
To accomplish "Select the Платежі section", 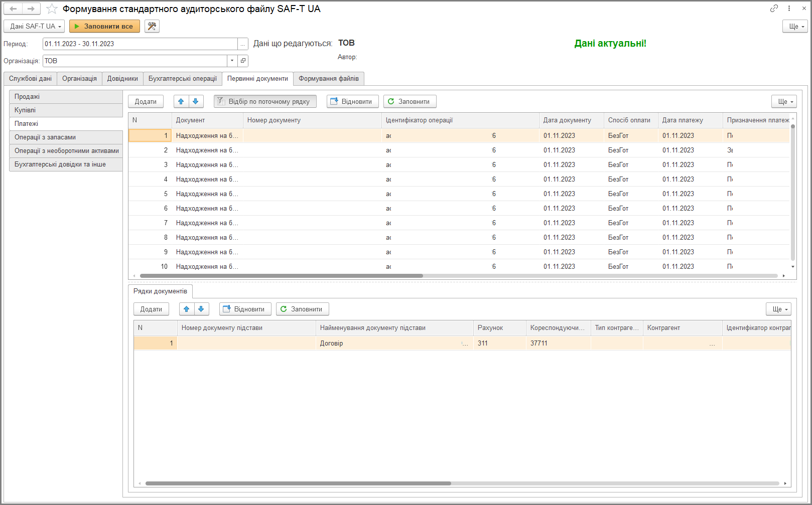I will [x=66, y=124].
